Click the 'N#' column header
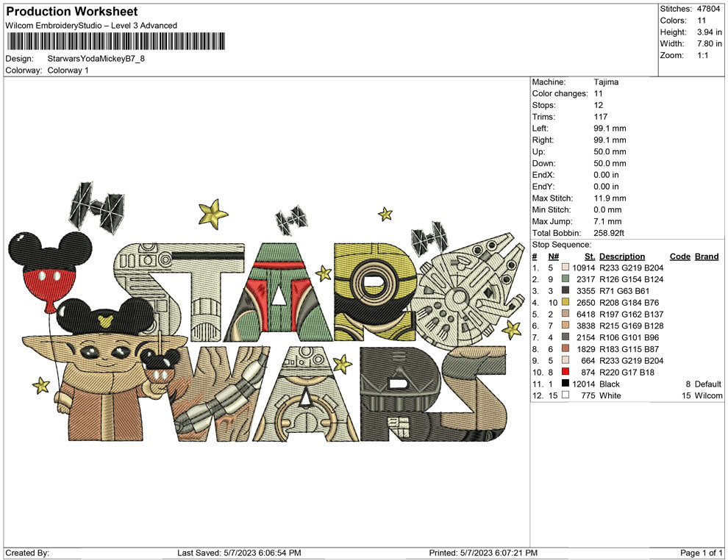728x560 pixels. tap(554, 256)
